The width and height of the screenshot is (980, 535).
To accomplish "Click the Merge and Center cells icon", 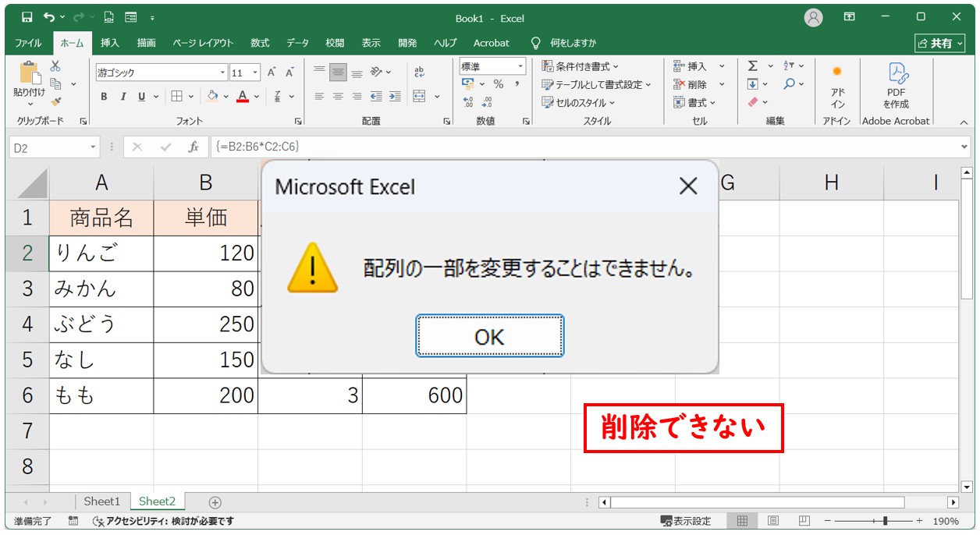I will click(420, 97).
